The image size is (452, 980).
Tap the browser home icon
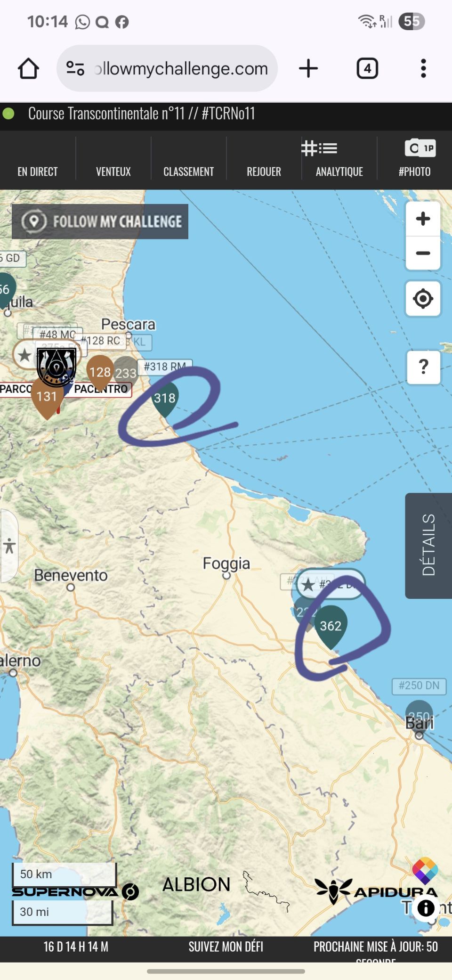pyautogui.click(x=28, y=68)
